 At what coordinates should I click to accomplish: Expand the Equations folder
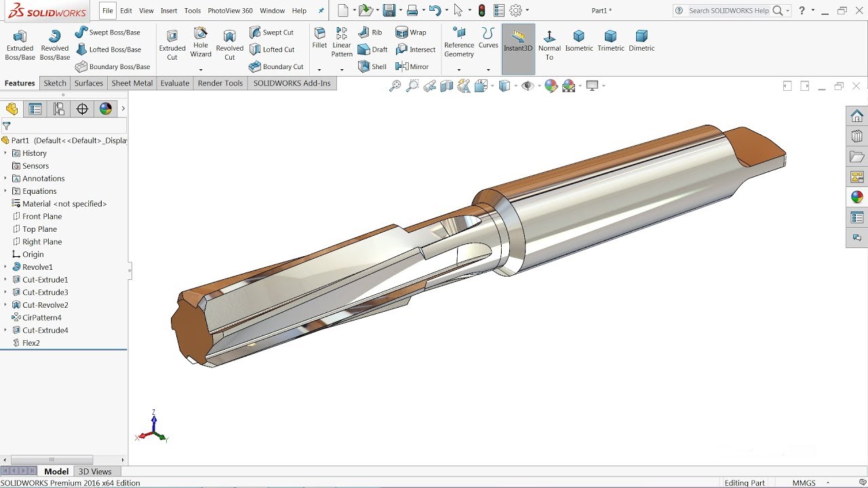pos(5,191)
